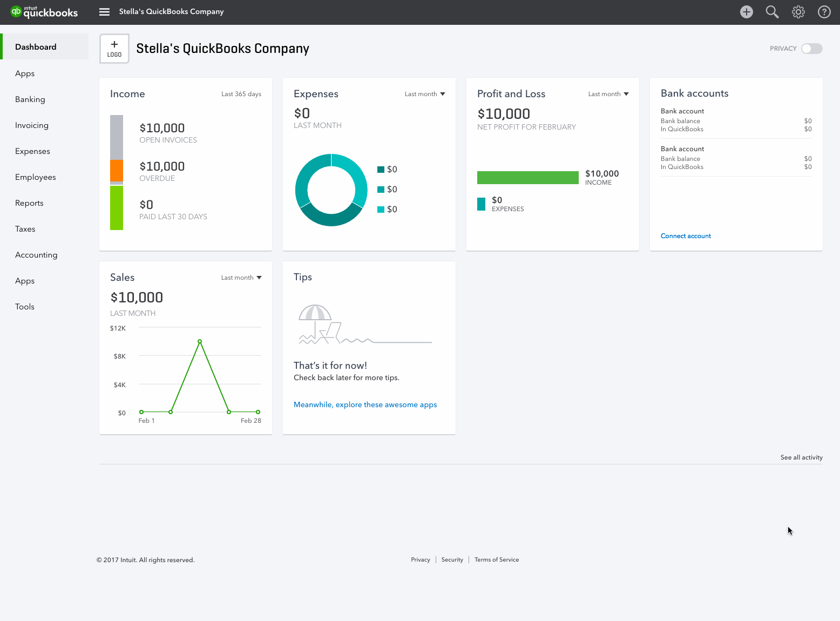
Task: Click the QuickBooks logo in the header
Action: 44,12
